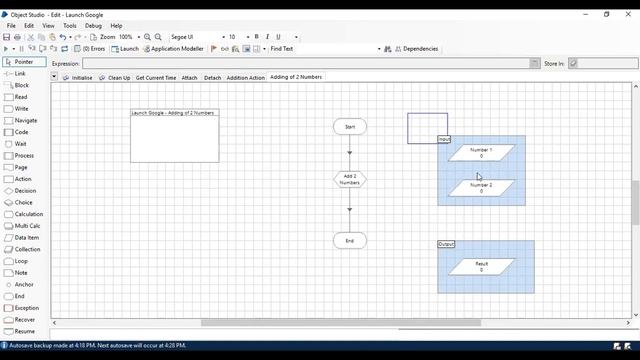640x360 pixels.
Task: Click the Zoom in magnifier
Action: (x=147, y=37)
